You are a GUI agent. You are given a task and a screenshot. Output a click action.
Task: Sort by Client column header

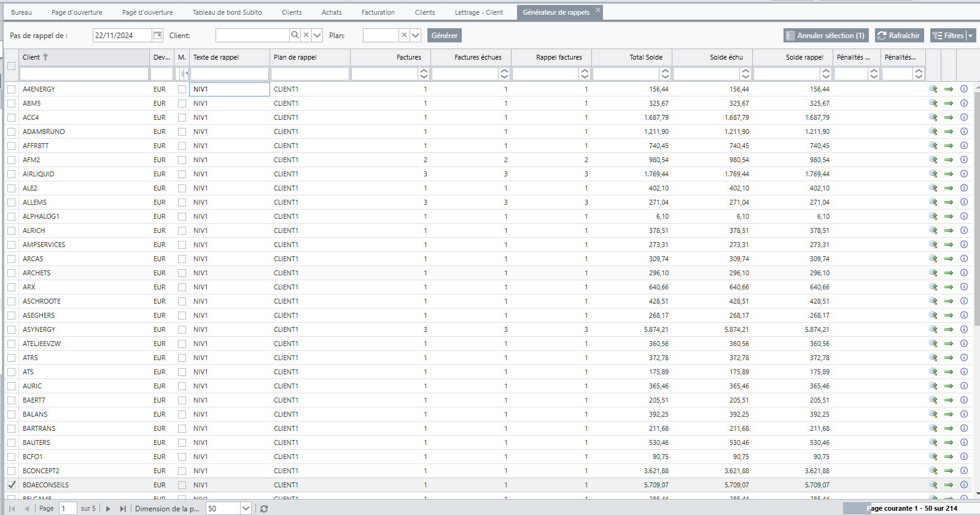84,57
